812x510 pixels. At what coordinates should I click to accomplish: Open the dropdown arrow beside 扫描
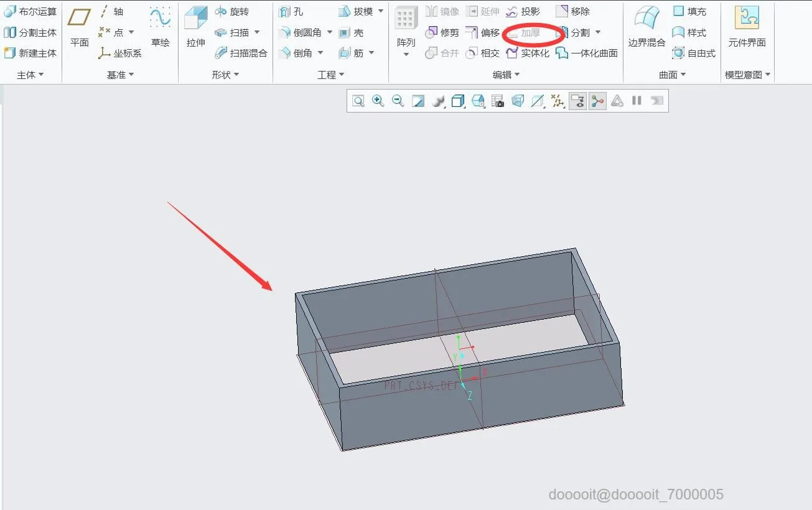[x=257, y=32]
